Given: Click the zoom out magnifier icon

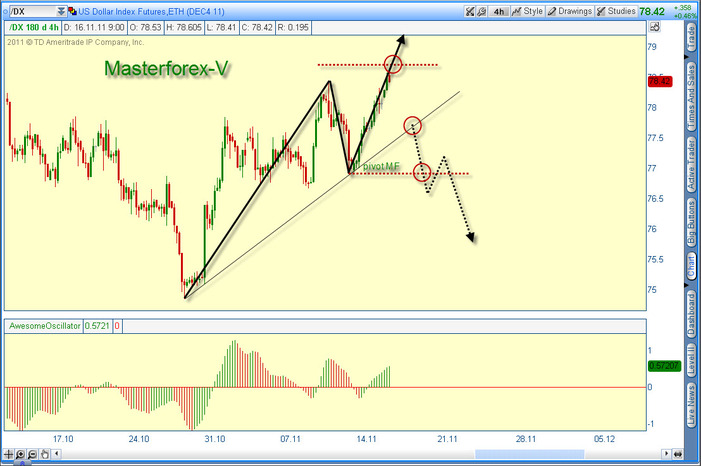Looking at the screenshot, I should coord(33,456).
